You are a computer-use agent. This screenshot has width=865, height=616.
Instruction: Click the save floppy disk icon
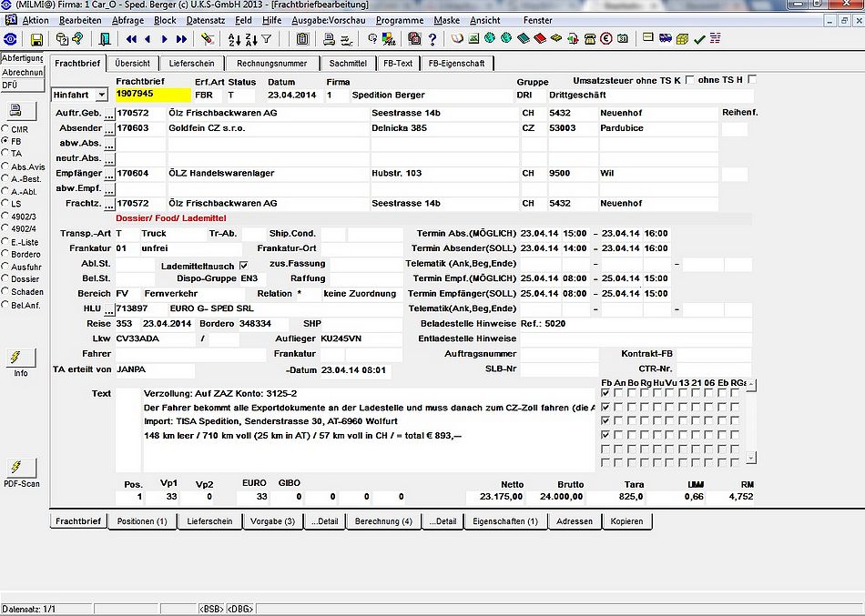click(36, 39)
